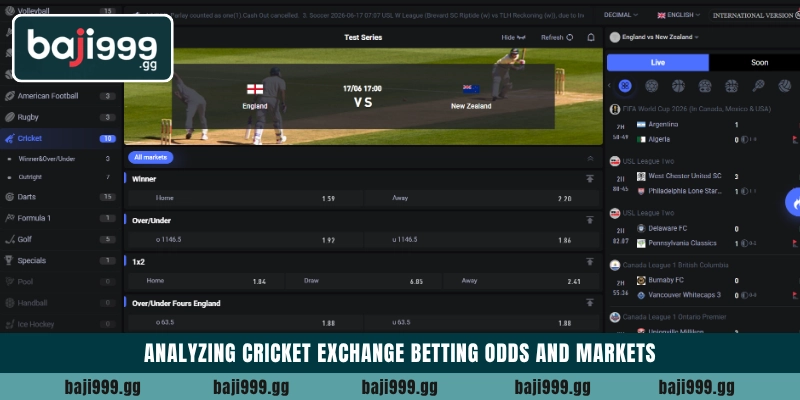Collapse the Over/Under Fours England section

[590, 303]
